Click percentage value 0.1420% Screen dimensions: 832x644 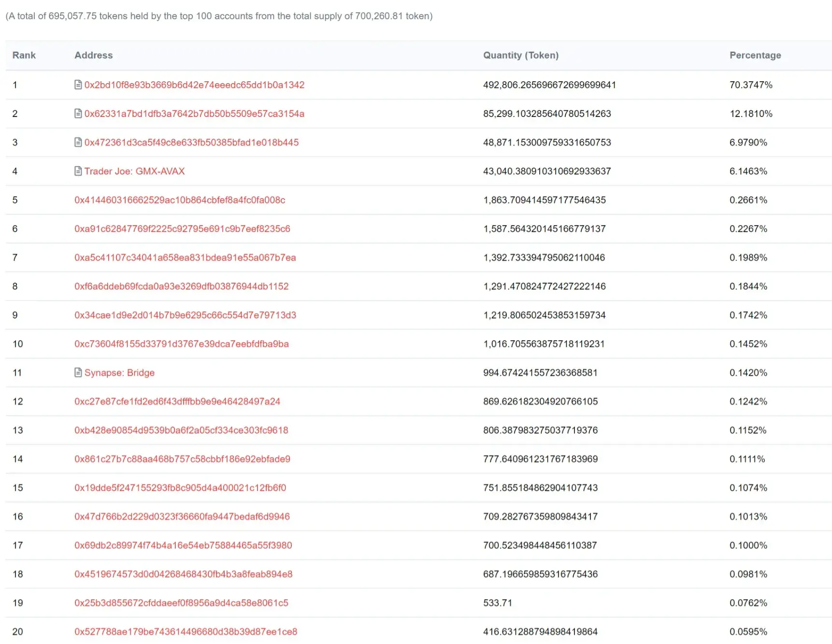pos(748,372)
